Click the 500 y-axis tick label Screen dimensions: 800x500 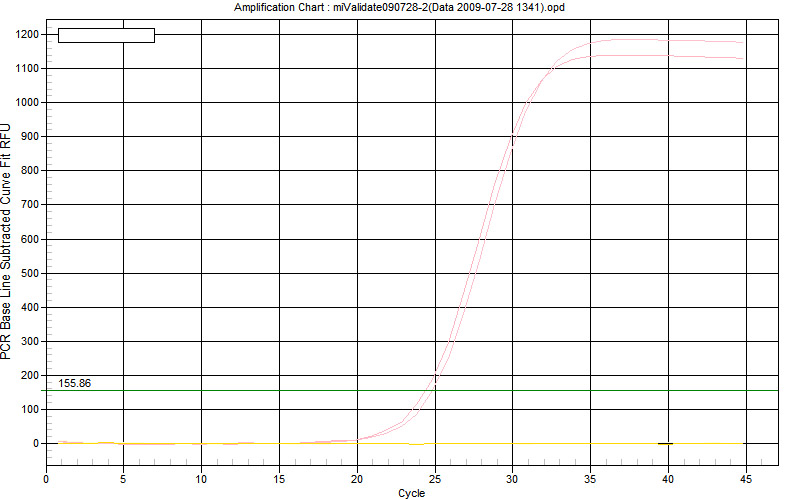(30, 273)
